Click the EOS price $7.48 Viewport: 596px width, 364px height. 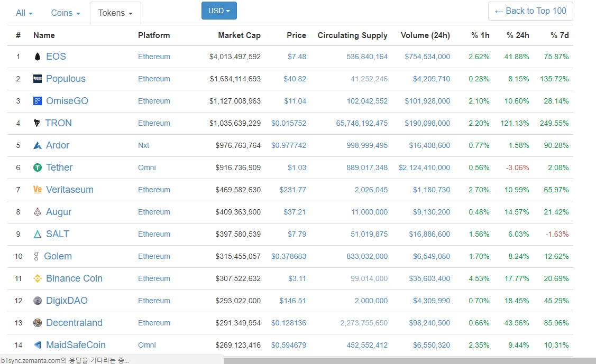pos(297,57)
